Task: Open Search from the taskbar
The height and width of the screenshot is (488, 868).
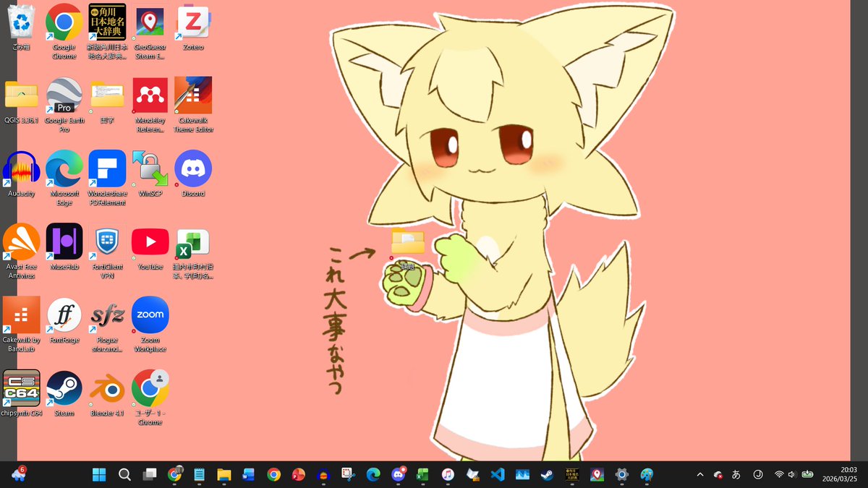Action: [124, 475]
